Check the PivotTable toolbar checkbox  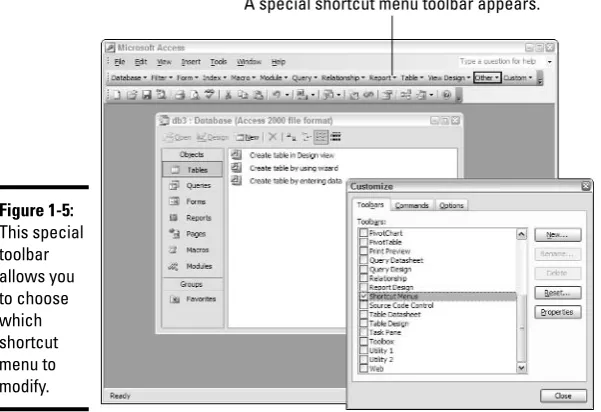pyautogui.click(x=363, y=242)
